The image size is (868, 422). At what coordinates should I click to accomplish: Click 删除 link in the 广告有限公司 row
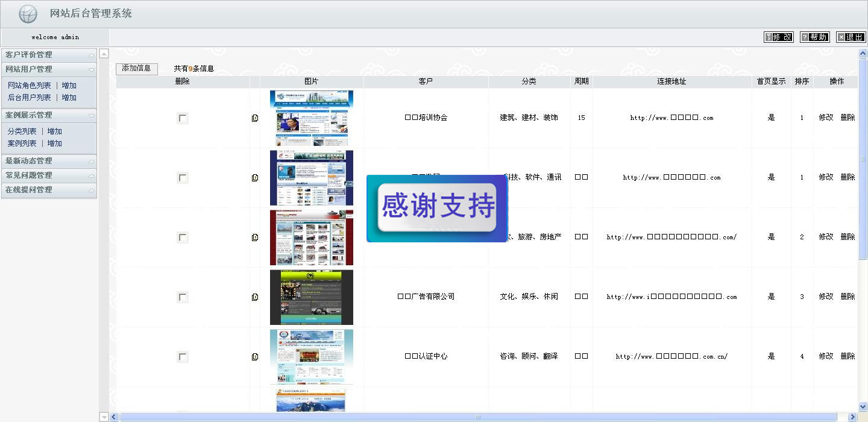pyautogui.click(x=848, y=297)
